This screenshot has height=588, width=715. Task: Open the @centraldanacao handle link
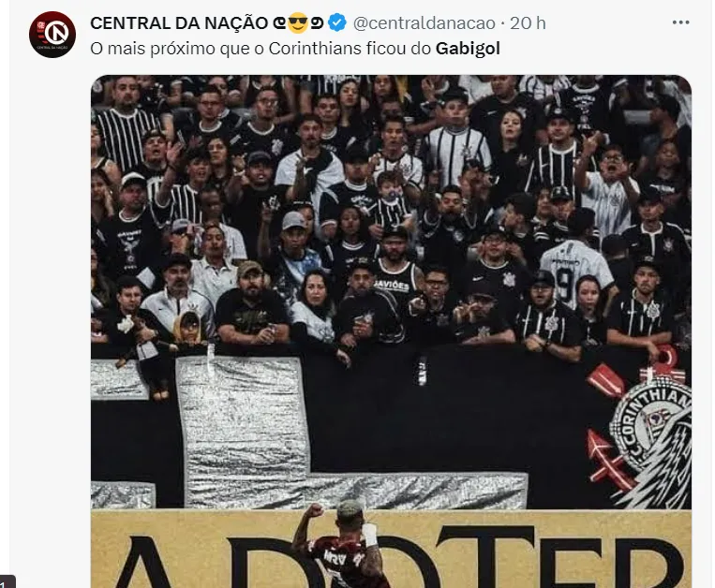tap(425, 23)
